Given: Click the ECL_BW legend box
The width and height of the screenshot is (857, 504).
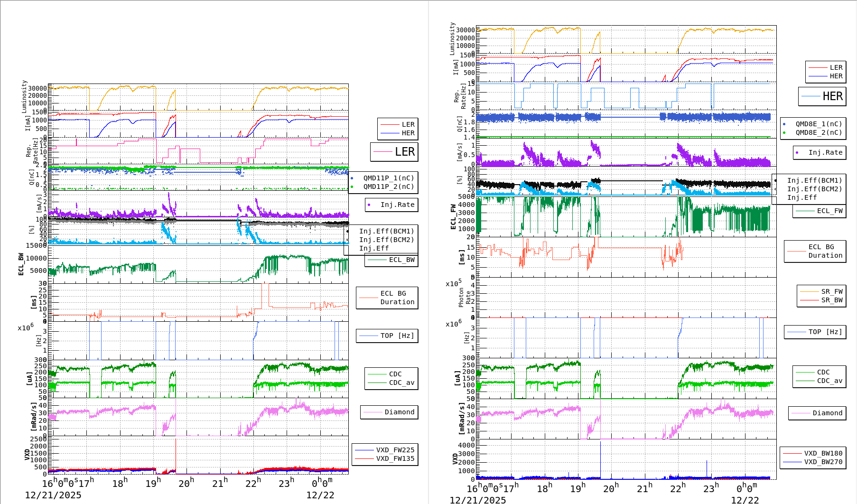Looking at the screenshot, I should [391, 260].
